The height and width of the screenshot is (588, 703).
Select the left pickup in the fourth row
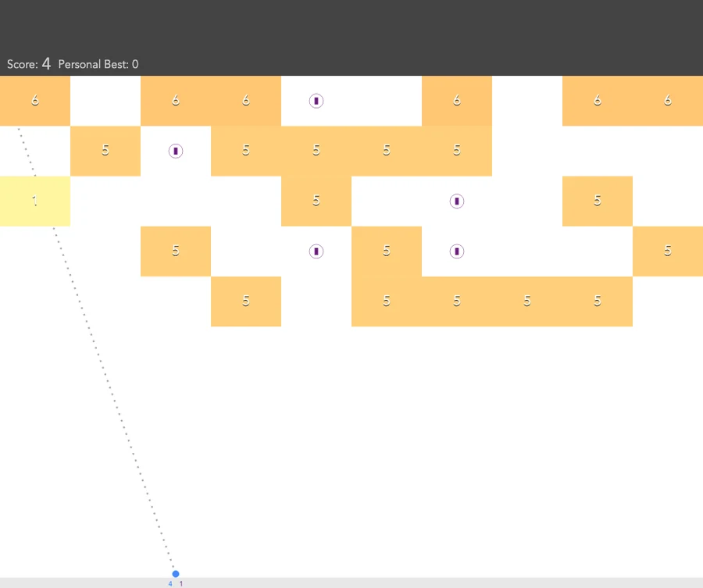(316, 251)
